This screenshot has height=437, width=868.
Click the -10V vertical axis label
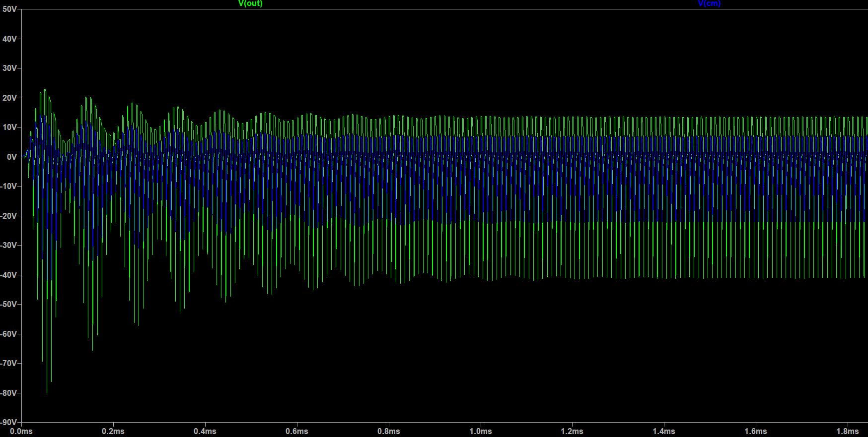[x=8, y=186]
